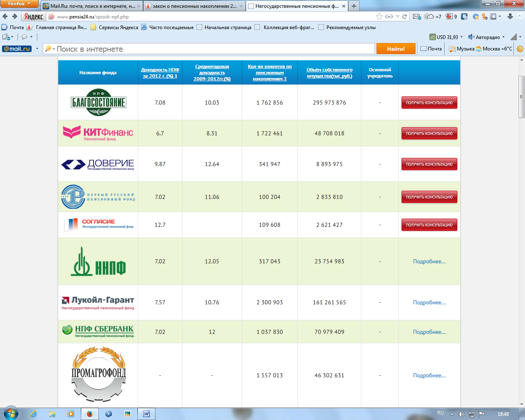
Task: Open the Часто посещаемые bookmark
Action: tap(167, 27)
